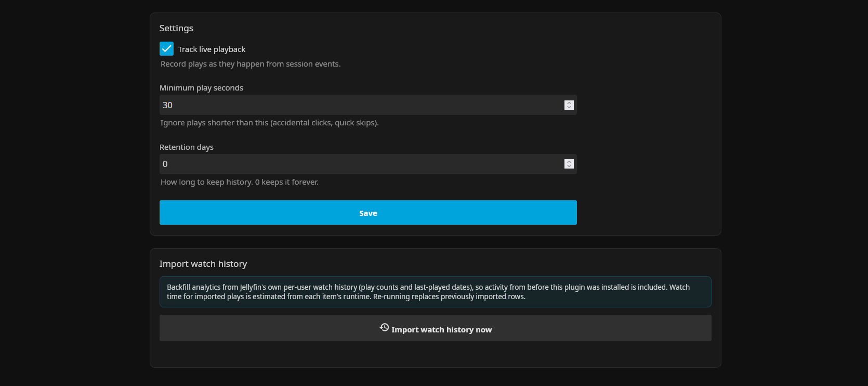Click the Minimum play seconds label
Image resolution: width=868 pixels, height=386 pixels.
tap(201, 88)
